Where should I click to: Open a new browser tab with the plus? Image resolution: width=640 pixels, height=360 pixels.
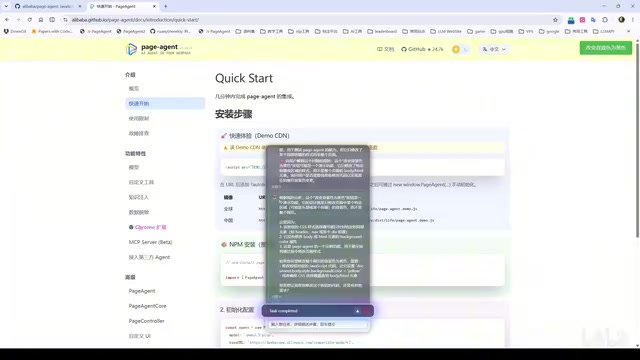coord(165,6)
